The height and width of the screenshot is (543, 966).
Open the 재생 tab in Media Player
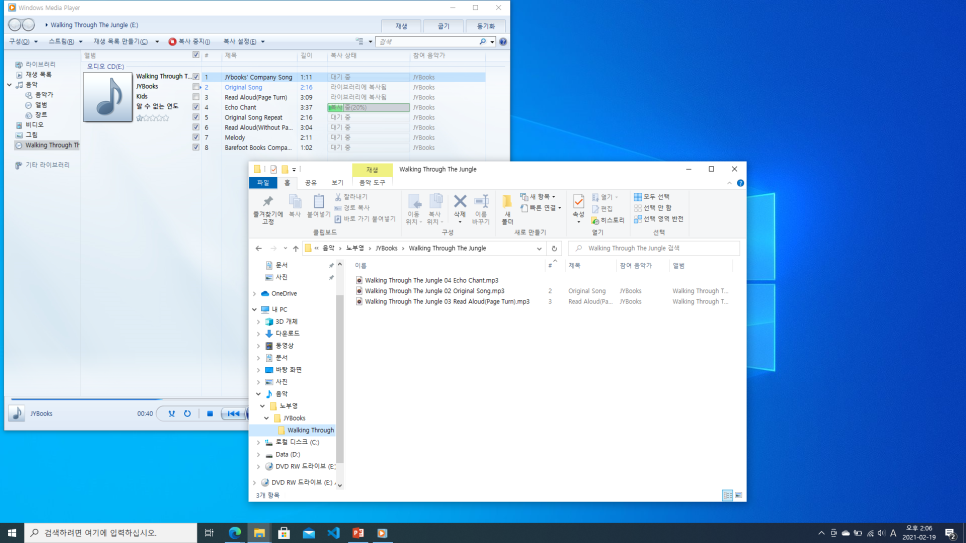(402, 26)
